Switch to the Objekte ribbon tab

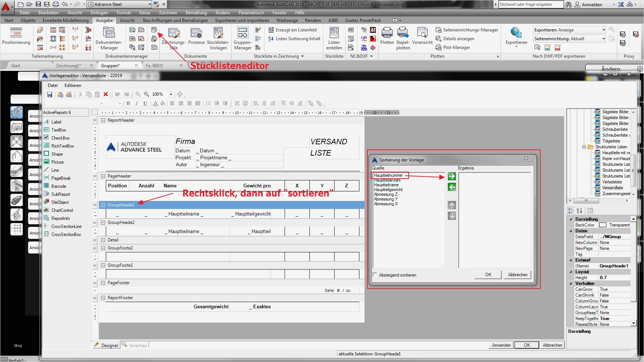(x=28, y=20)
